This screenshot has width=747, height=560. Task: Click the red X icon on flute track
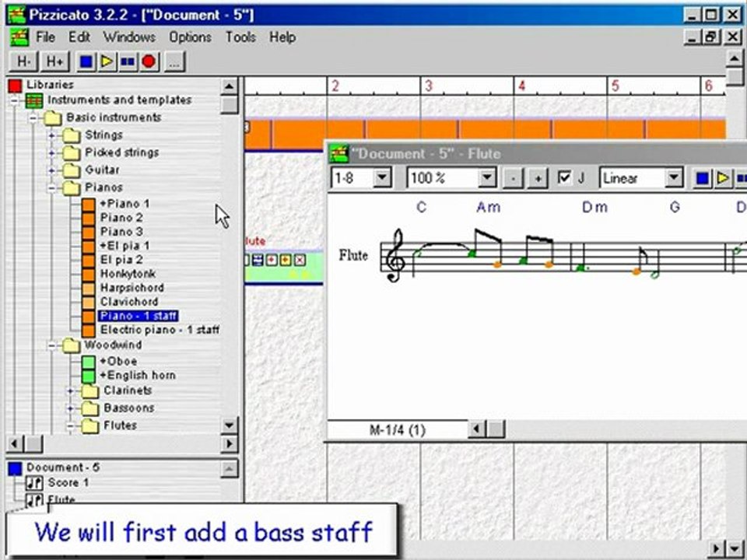pos(300,260)
